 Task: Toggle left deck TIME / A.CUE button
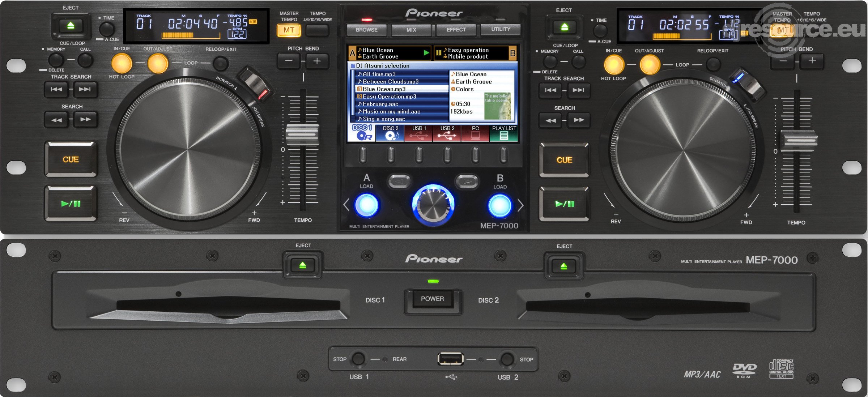click(107, 29)
